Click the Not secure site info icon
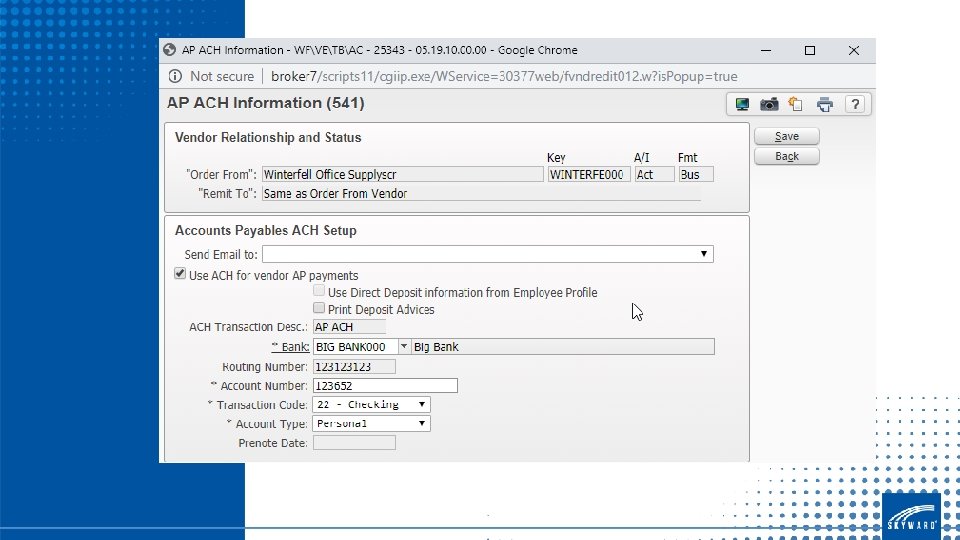This screenshot has width=960, height=540. (175, 76)
